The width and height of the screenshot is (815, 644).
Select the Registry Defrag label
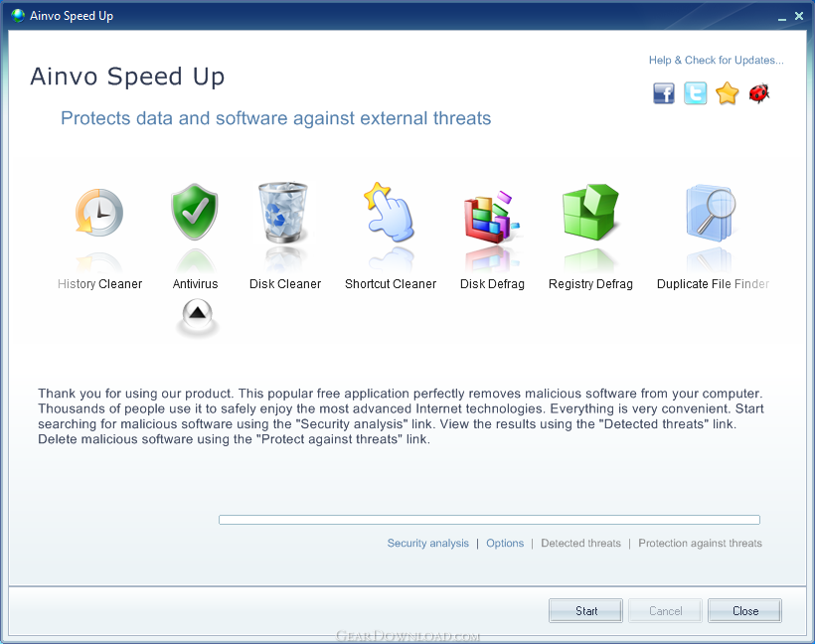[590, 284]
